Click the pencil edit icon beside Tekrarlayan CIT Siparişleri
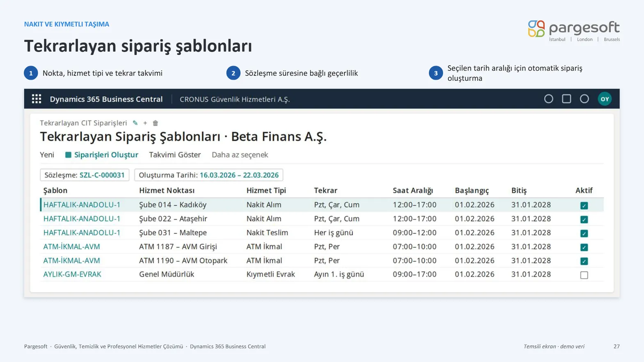 135,123
